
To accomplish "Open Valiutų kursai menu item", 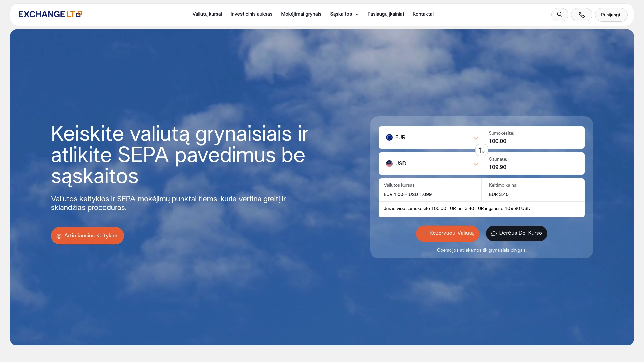I will tap(207, 14).
